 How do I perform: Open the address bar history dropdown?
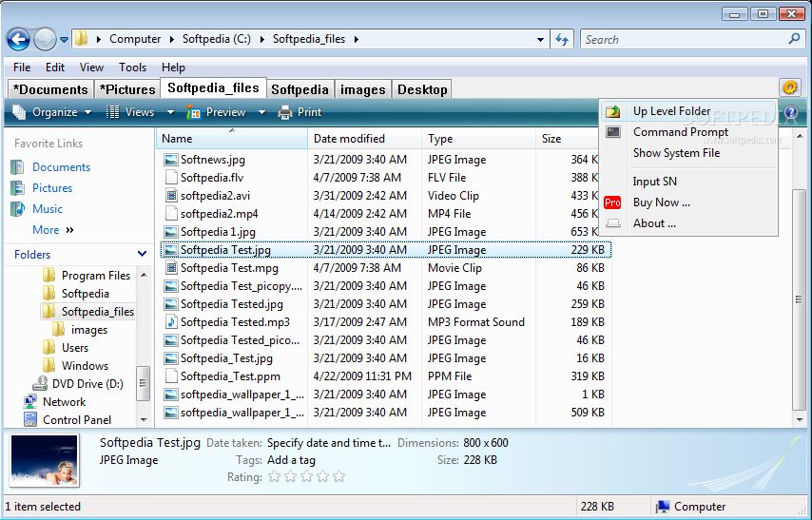[x=540, y=39]
